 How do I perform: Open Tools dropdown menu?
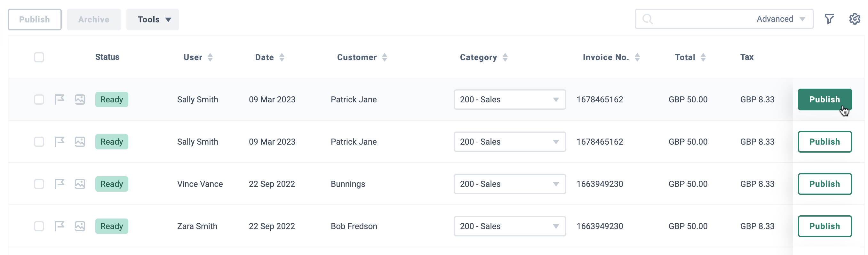tap(153, 20)
